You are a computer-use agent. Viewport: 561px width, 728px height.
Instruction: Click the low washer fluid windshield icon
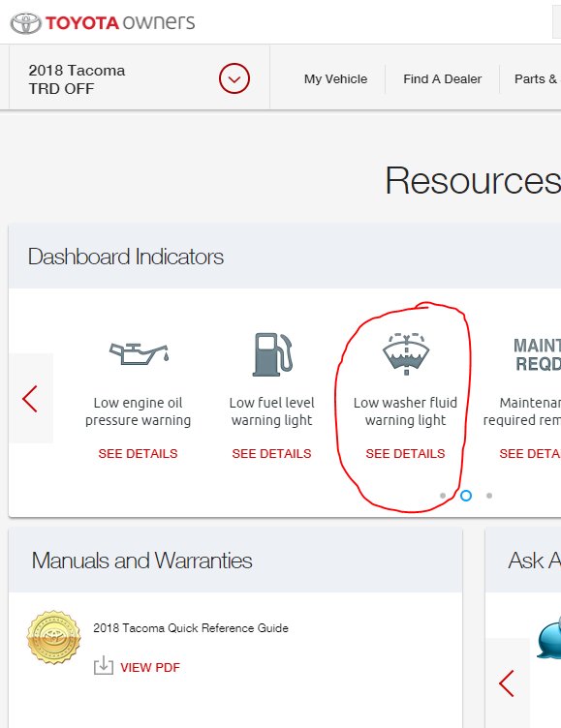point(406,353)
